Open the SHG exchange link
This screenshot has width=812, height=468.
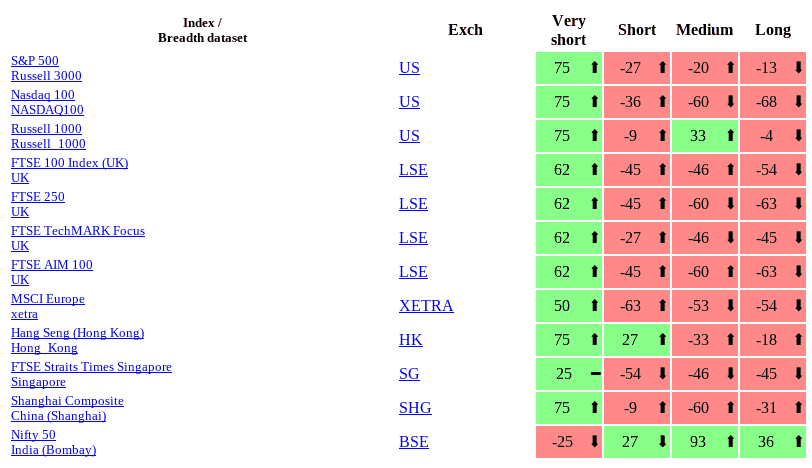click(415, 408)
